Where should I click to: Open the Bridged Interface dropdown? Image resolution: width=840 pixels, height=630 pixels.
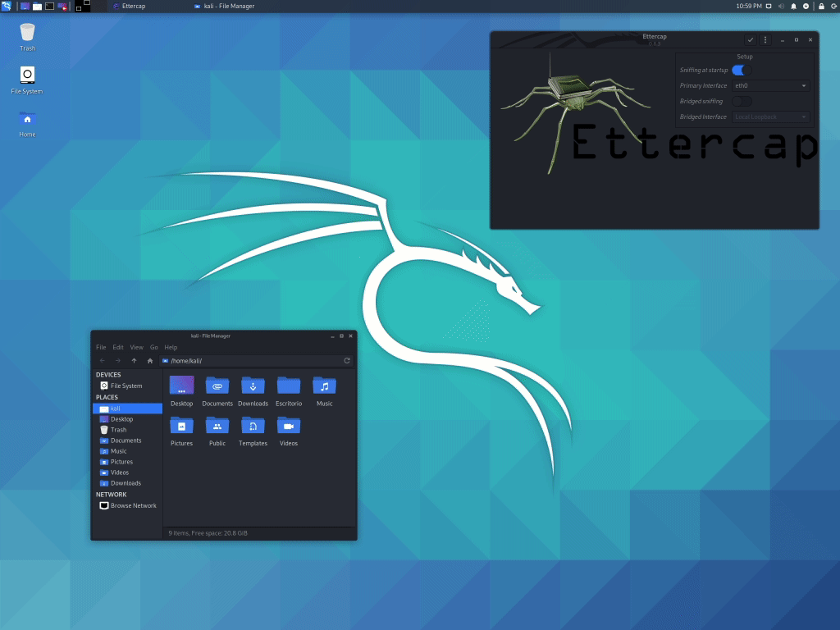click(771, 117)
